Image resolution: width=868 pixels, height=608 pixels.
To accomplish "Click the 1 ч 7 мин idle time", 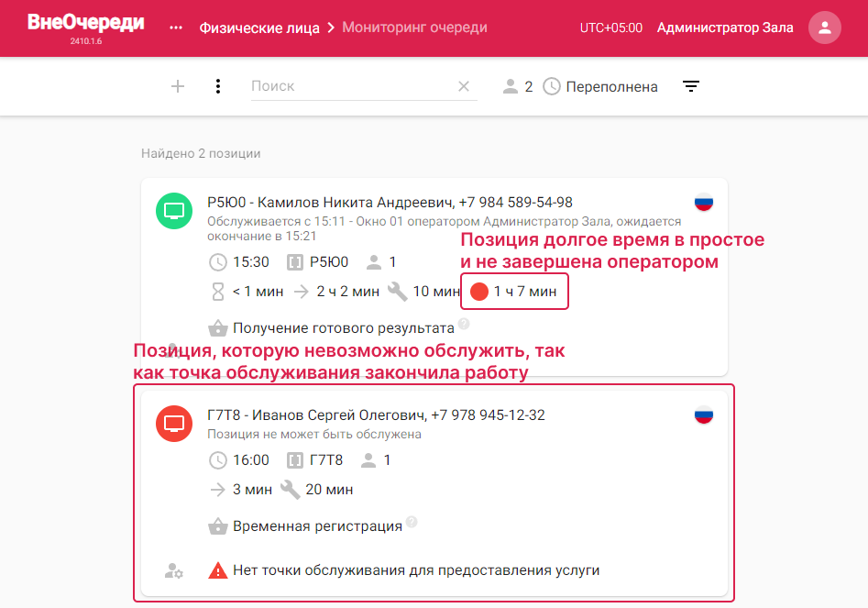I will click(x=525, y=292).
